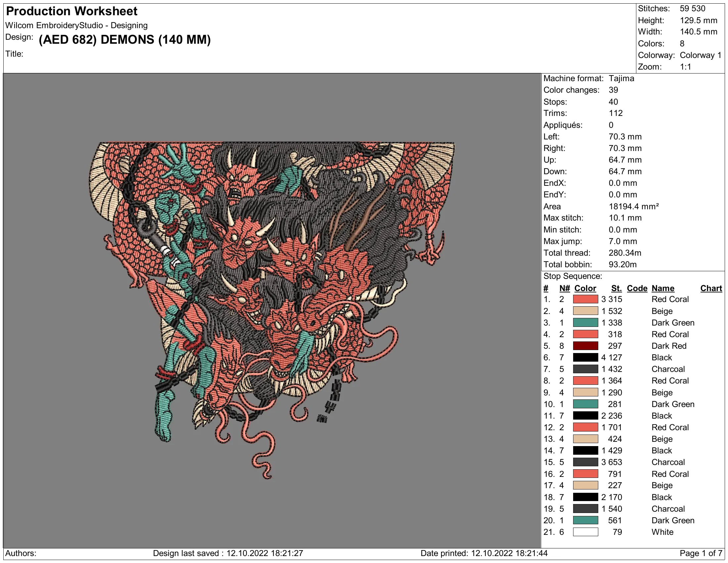
Task: Select the design name '(AED 682) DEMONS (140 MM)'
Action: click(125, 40)
